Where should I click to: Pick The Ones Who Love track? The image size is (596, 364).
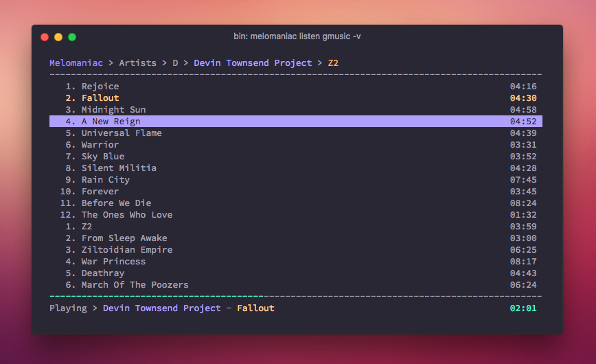[x=296, y=215]
